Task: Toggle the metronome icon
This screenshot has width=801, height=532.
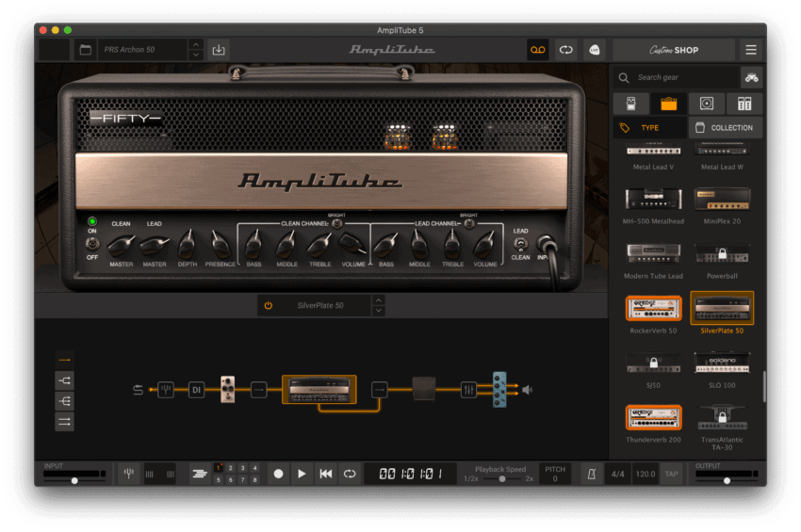Action: [x=592, y=475]
